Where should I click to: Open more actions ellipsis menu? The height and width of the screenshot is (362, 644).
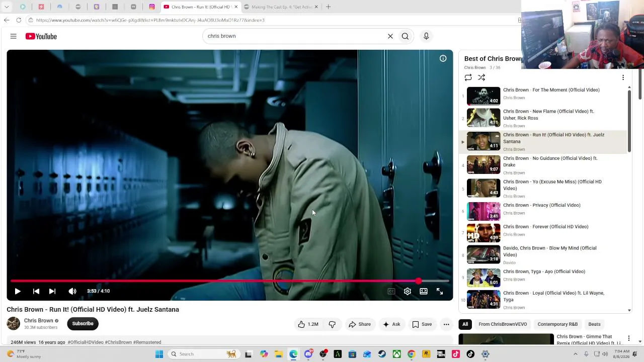point(446,324)
